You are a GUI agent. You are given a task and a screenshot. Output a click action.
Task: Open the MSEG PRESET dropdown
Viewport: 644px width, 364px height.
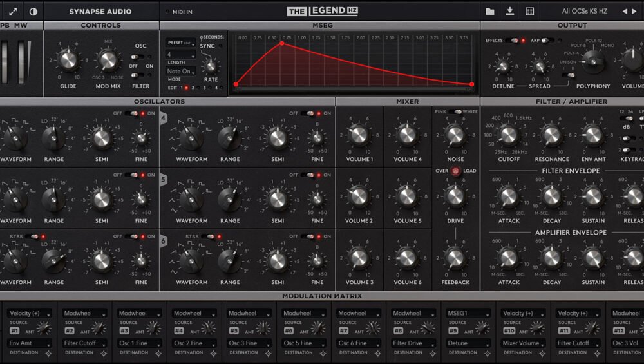181,43
